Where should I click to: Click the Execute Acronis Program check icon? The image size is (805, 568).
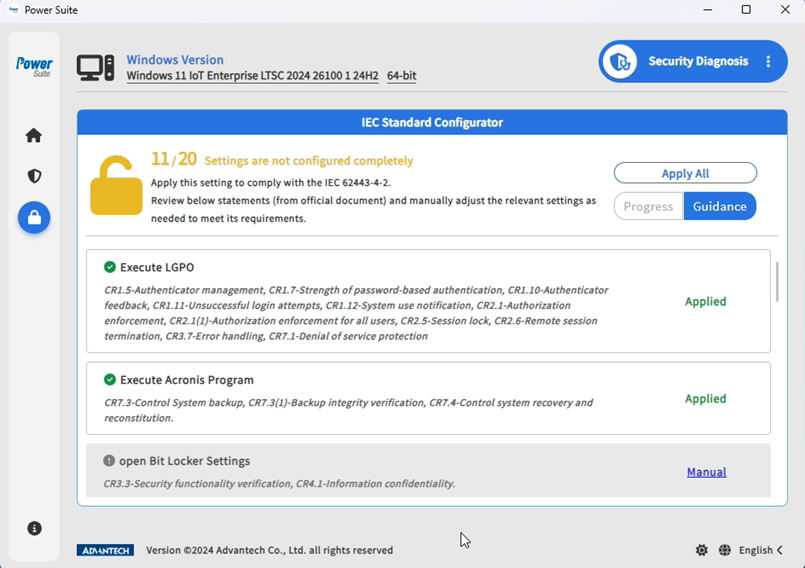tap(110, 380)
